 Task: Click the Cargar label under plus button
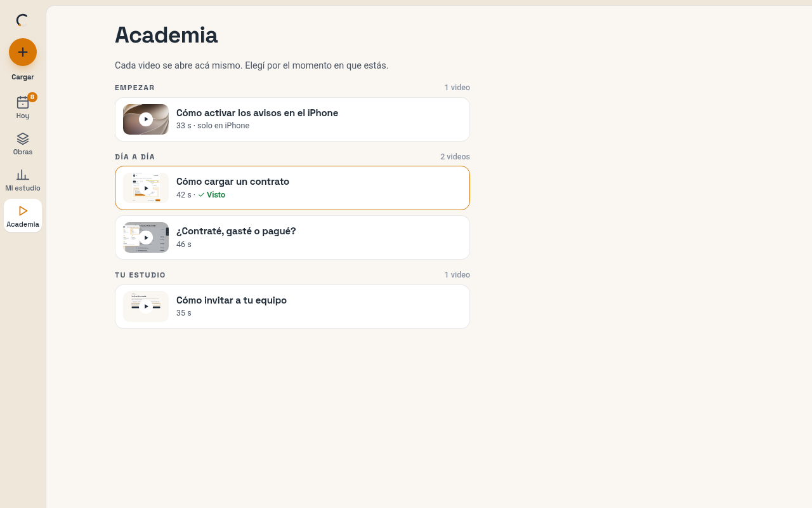pos(23,77)
